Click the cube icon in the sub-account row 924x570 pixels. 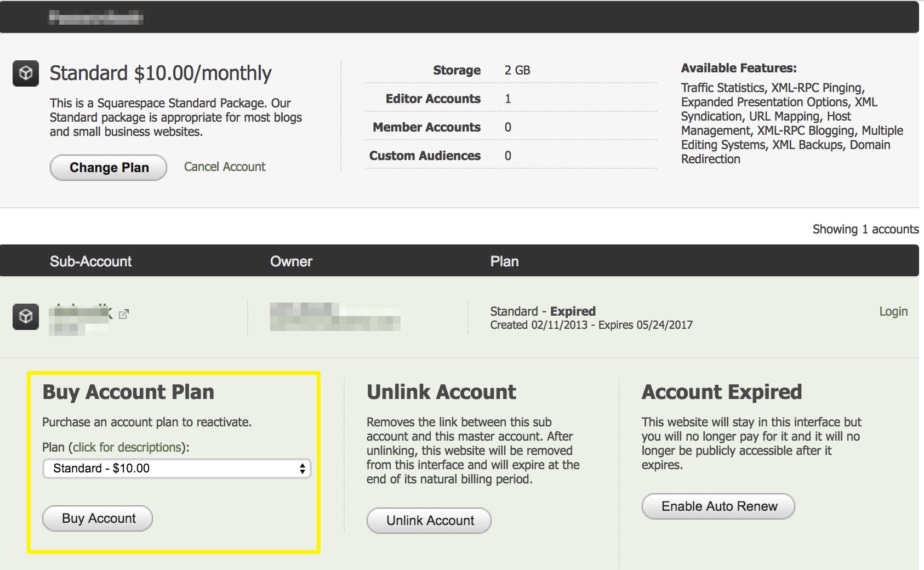pyautogui.click(x=26, y=317)
